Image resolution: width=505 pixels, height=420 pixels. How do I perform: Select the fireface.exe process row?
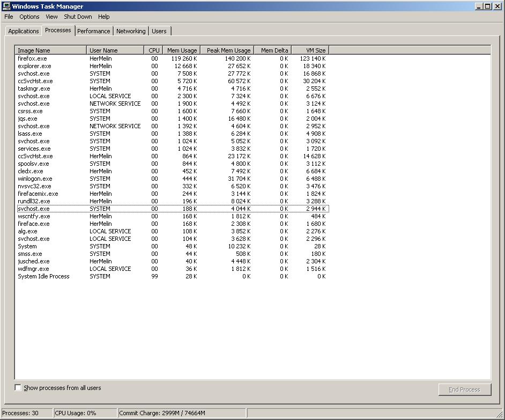click(x=173, y=224)
